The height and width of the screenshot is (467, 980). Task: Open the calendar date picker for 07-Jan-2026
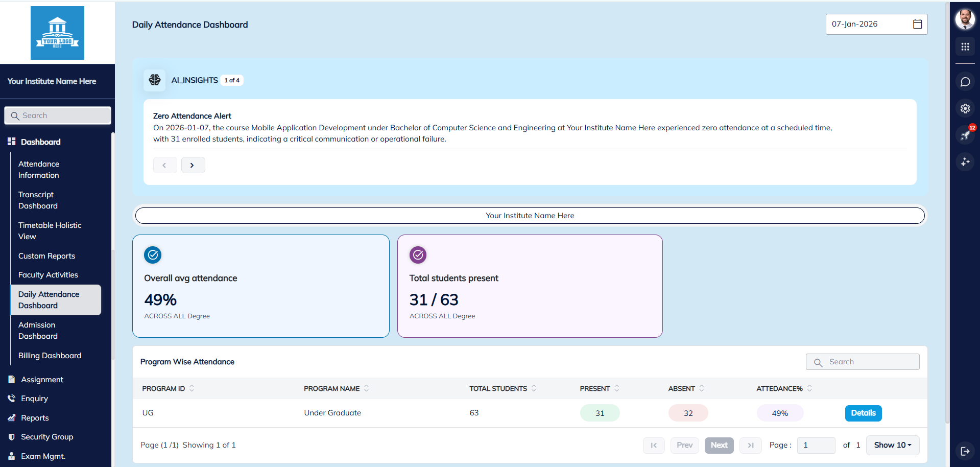click(x=917, y=24)
